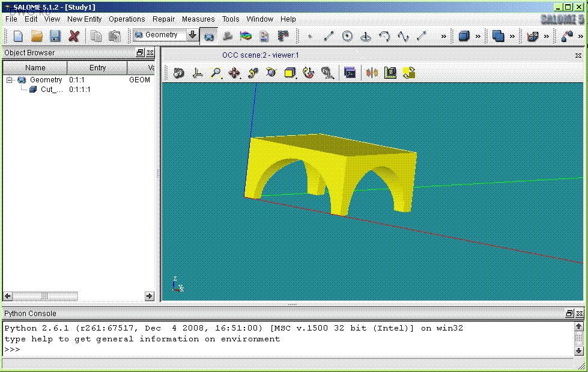Expand more basic entity tools chevron
Image resolution: width=588 pixels, height=372 pixels.
444,37
